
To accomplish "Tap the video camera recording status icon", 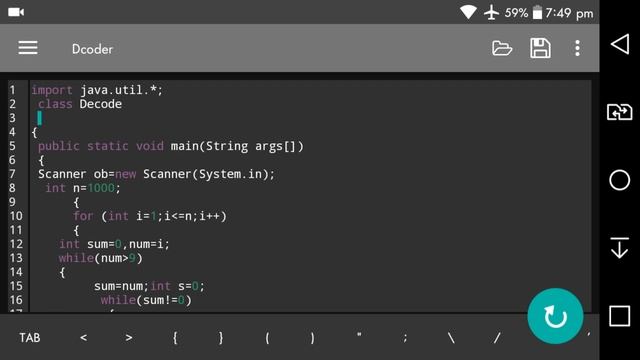I will tap(16, 12).
